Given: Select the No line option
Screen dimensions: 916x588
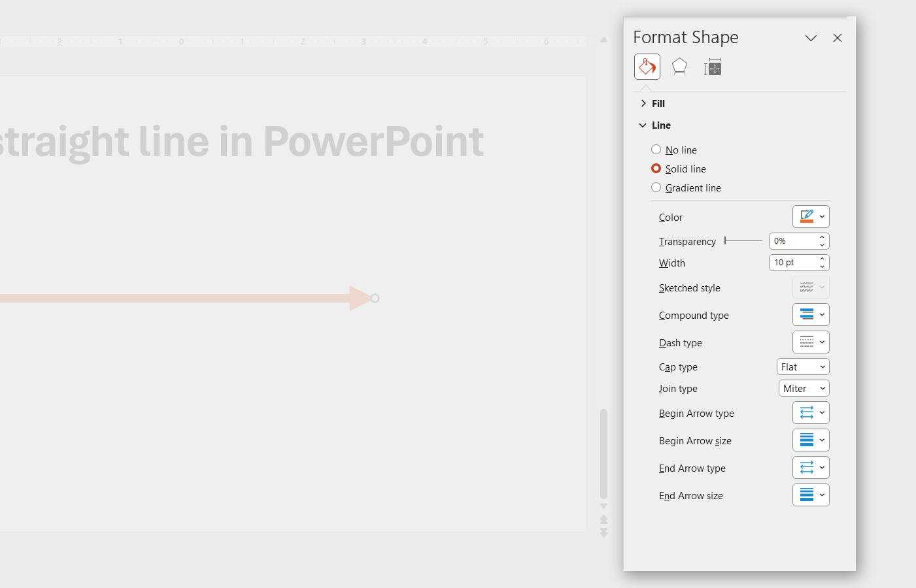Looking at the screenshot, I should tap(656, 149).
